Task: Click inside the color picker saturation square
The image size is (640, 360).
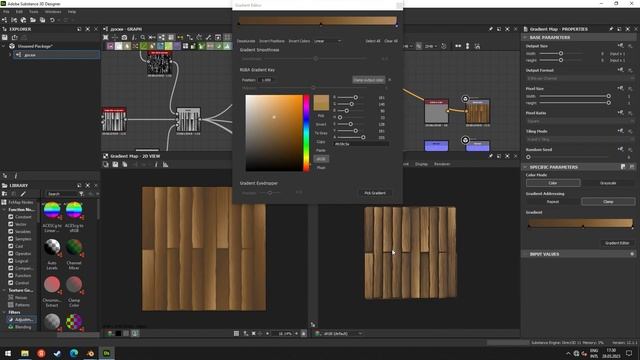Action: point(274,133)
